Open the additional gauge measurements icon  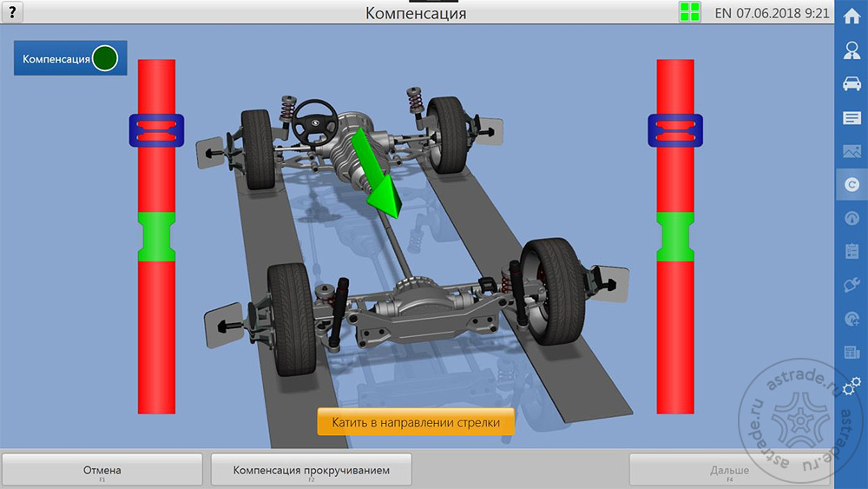[852, 319]
